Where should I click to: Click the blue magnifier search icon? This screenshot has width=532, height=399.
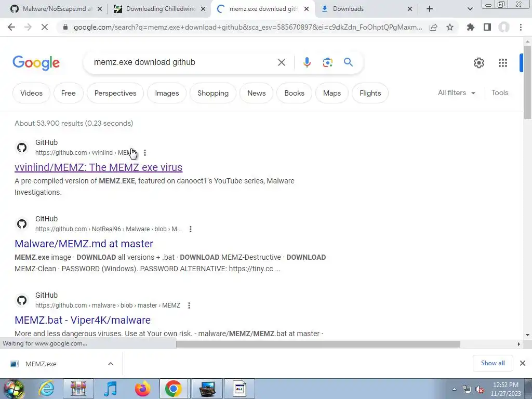click(x=348, y=62)
